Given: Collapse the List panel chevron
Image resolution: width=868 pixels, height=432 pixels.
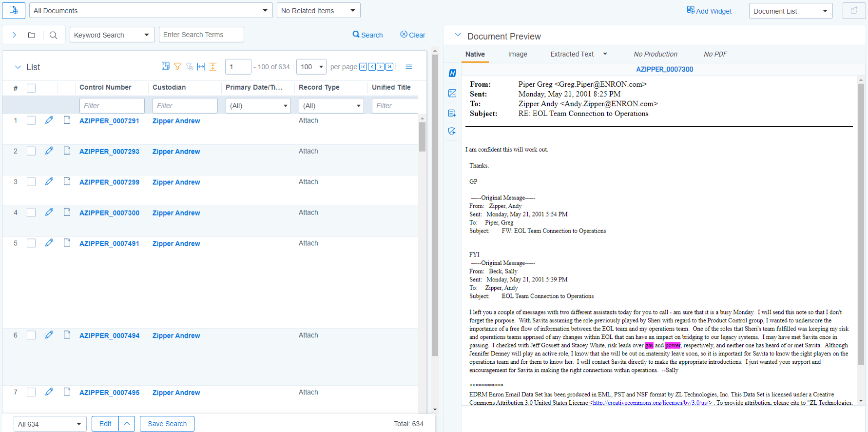Looking at the screenshot, I should click(x=18, y=67).
